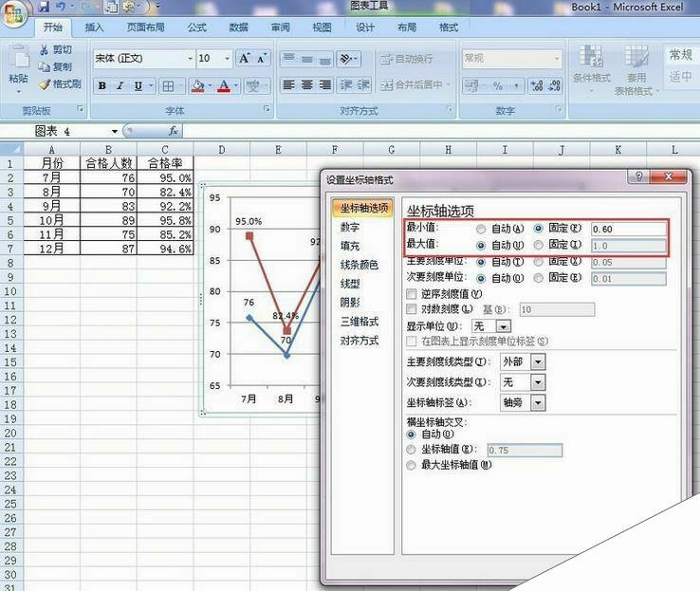
Task: Open the number format dropdown
Action: [x=557, y=59]
